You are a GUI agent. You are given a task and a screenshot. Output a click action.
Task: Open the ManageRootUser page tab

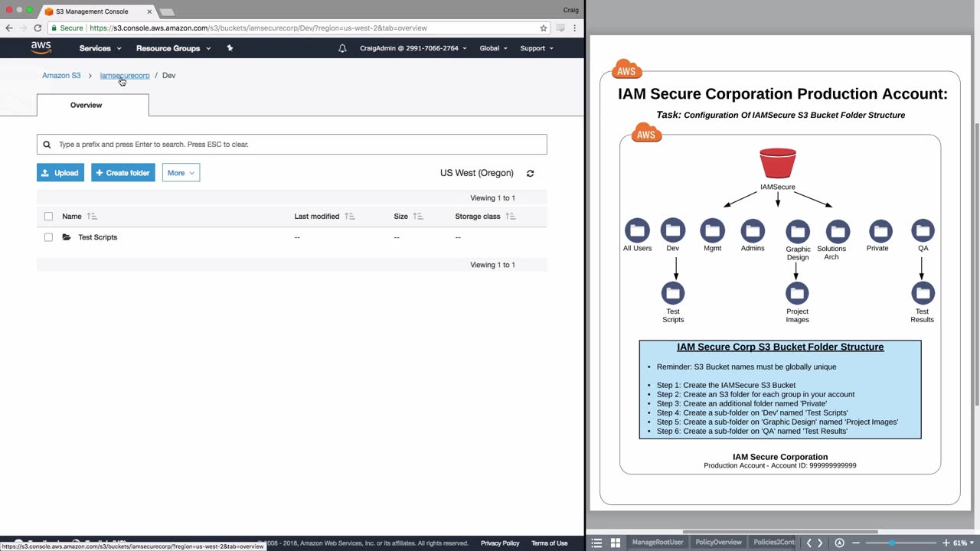(658, 543)
